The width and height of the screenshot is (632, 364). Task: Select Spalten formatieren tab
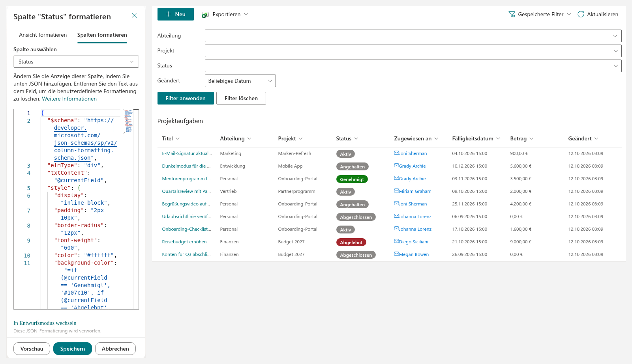102,35
